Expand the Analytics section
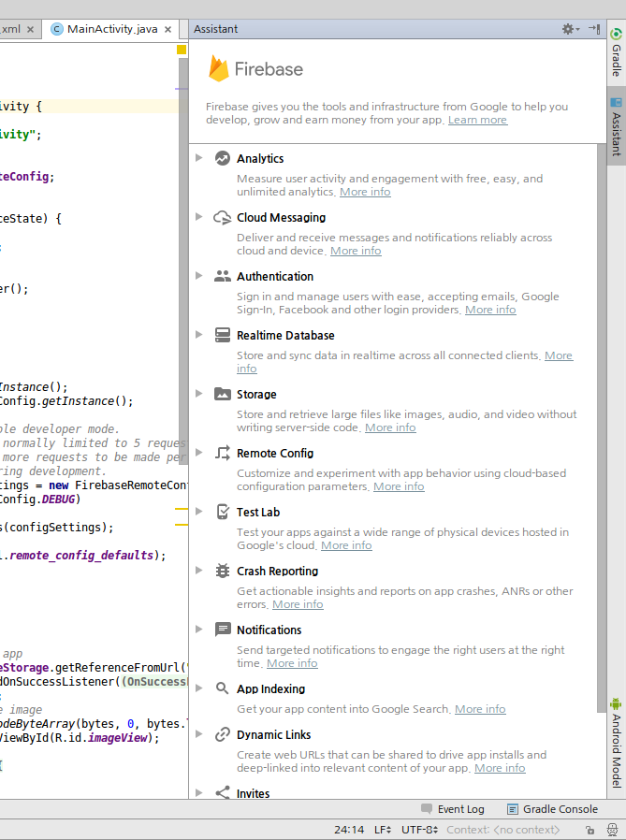 click(198, 157)
